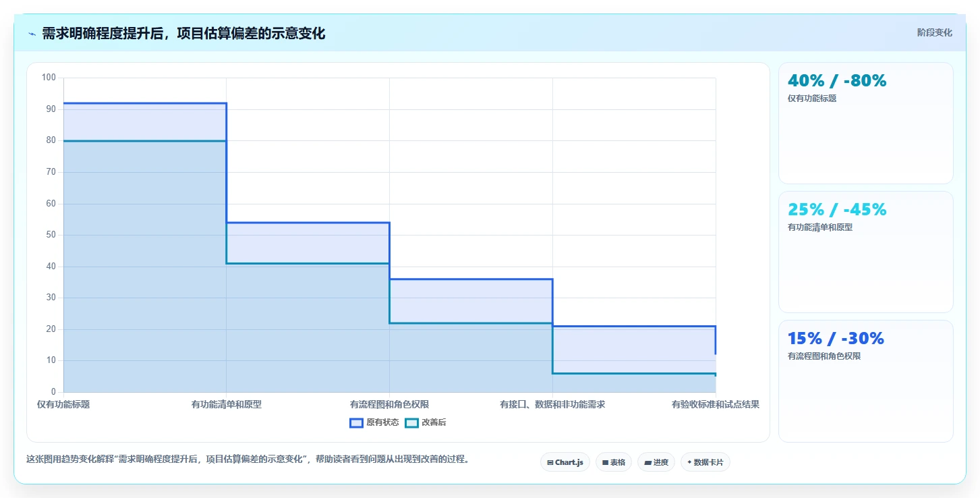
Task: Click the 阶段变化 label in header
Action: click(x=935, y=32)
